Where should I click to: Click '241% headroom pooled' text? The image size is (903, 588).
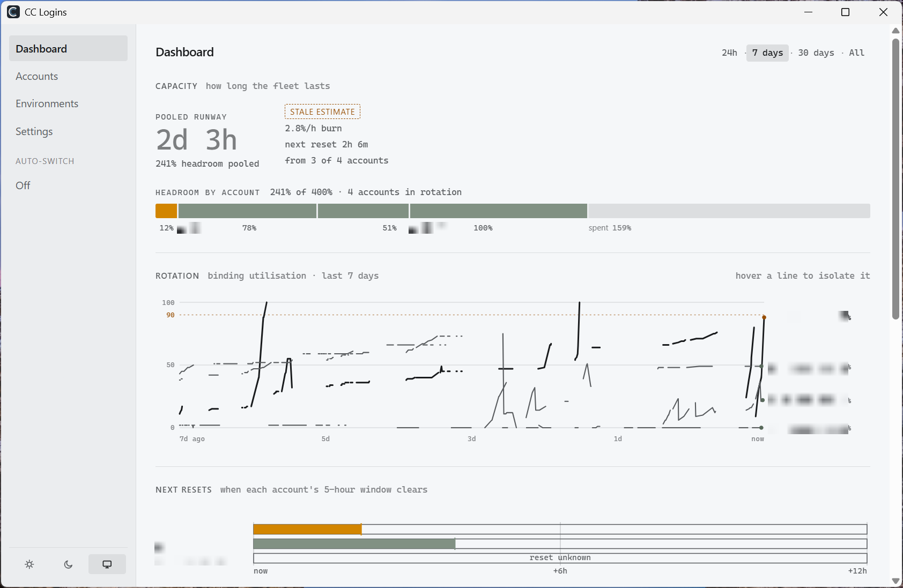pyautogui.click(x=207, y=163)
